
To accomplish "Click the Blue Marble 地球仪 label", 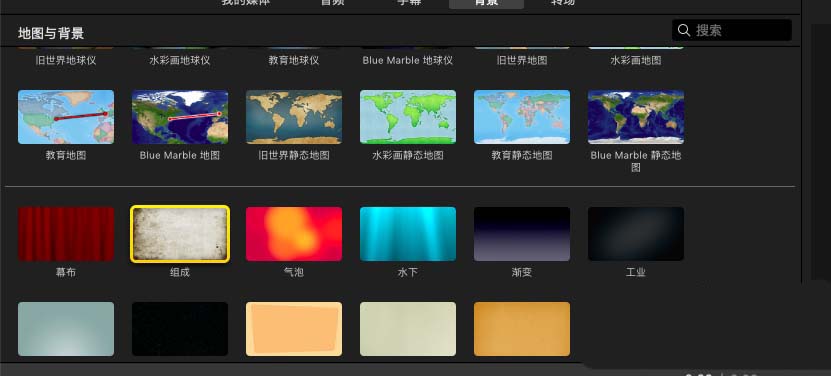I will coord(408,60).
